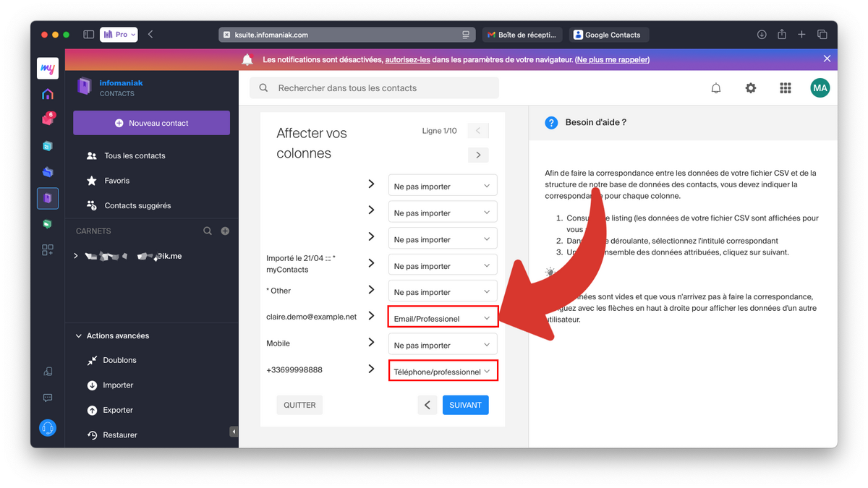Toggle the Safari sidebar button

pos(88,34)
